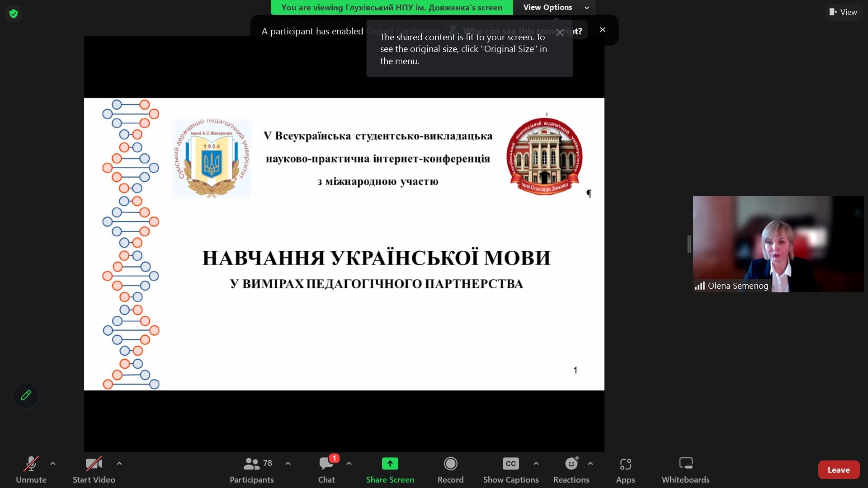Open Whiteboards
The width and height of the screenshot is (868, 488).
685,469
